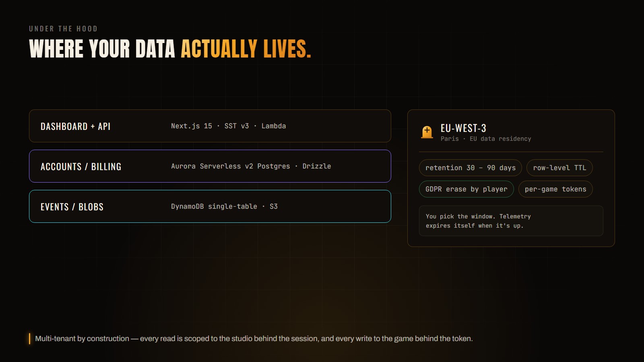Click the 'Paris · EU data residency' subtitle
The width and height of the screenshot is (644, 362).
tap(486, 139)
